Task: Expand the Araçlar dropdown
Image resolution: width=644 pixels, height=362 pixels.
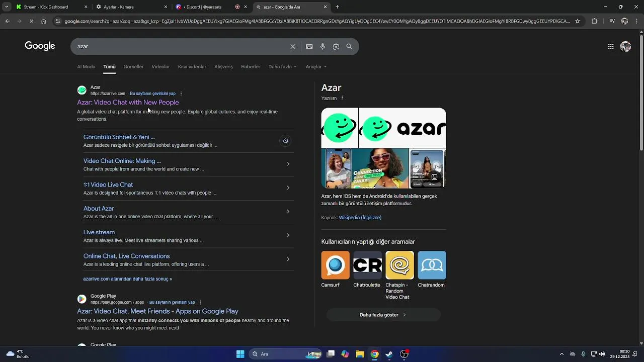Action: tap(316, 67)
